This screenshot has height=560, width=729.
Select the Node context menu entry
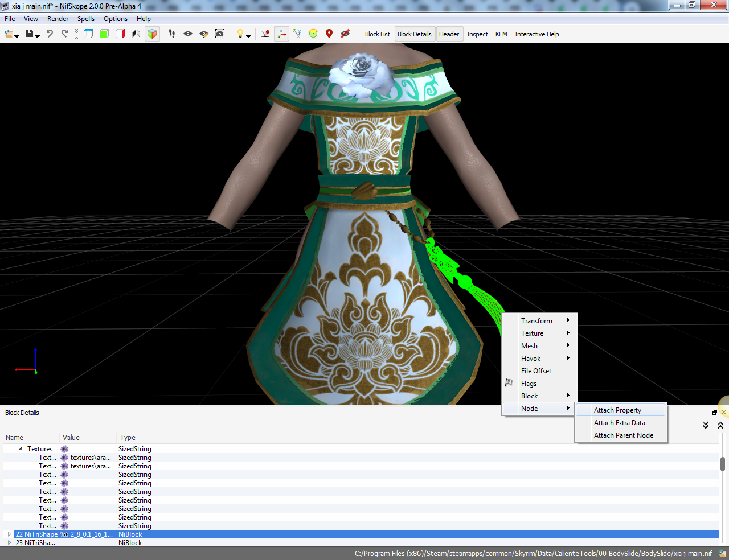[540, 409]
